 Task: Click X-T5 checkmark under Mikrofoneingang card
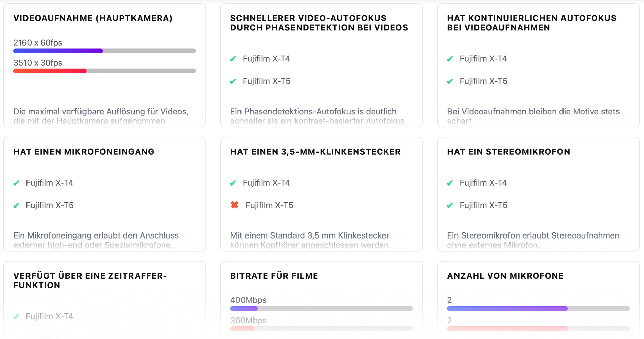tap(16, 206)
